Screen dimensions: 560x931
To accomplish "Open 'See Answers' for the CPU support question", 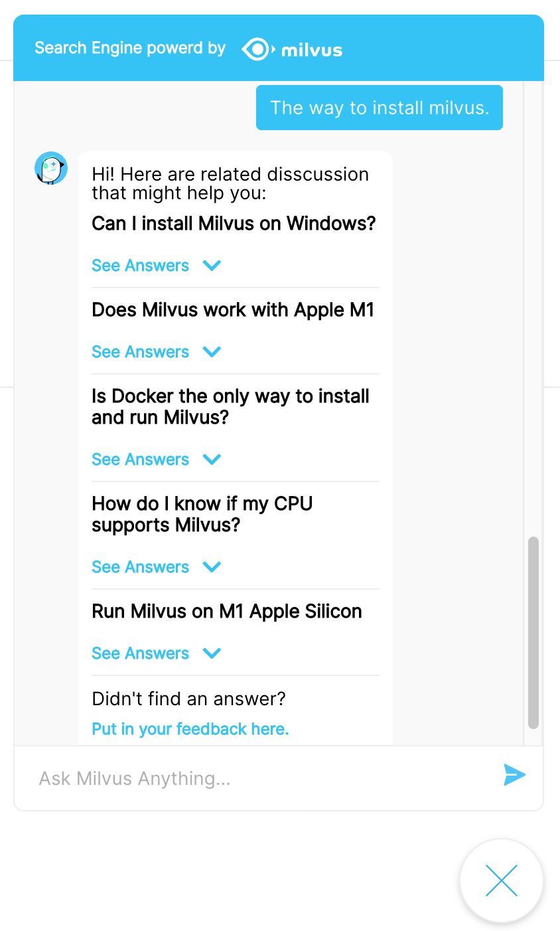I will (x=140, y=567).
